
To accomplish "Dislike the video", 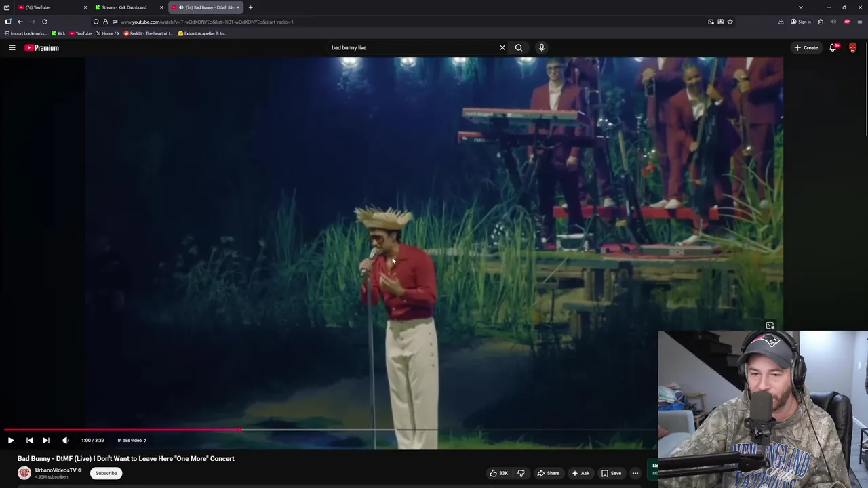I will (521, 473).
